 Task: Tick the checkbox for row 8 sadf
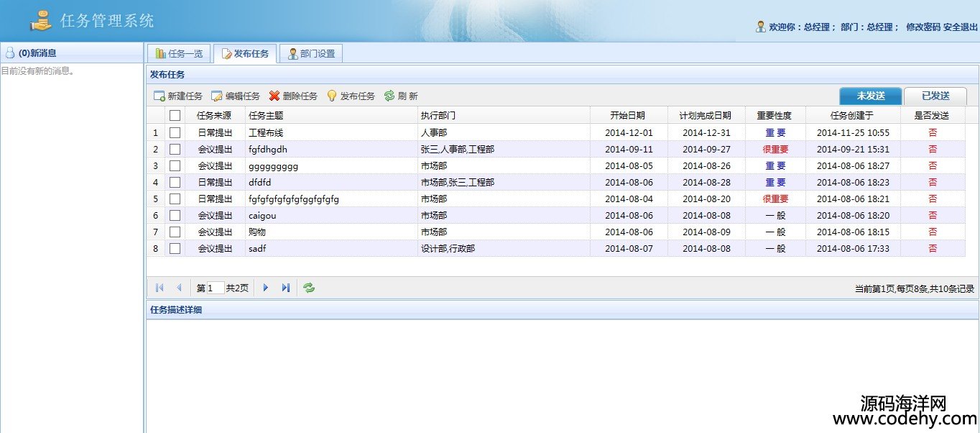coord(175,248)
